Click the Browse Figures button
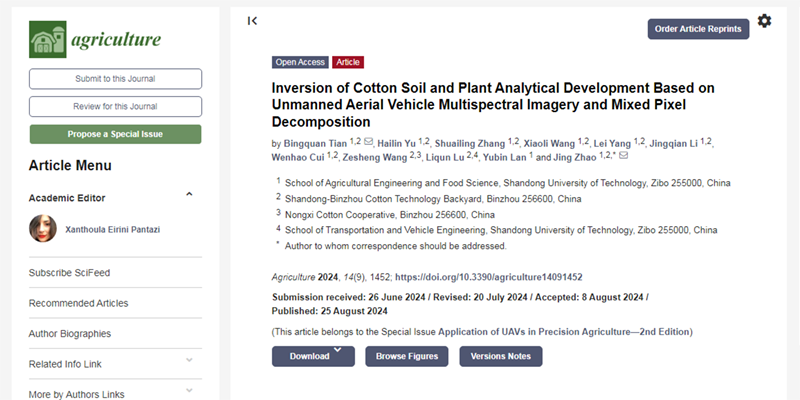 coord(407,356)
